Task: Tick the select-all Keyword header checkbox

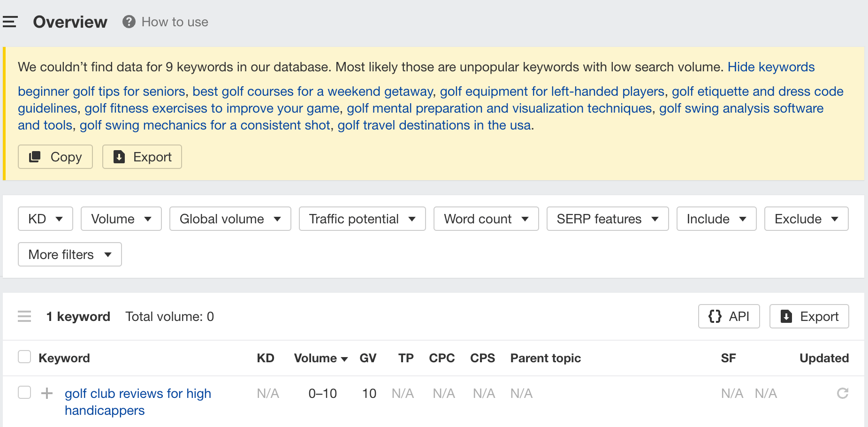Action: tap(24, 357)
